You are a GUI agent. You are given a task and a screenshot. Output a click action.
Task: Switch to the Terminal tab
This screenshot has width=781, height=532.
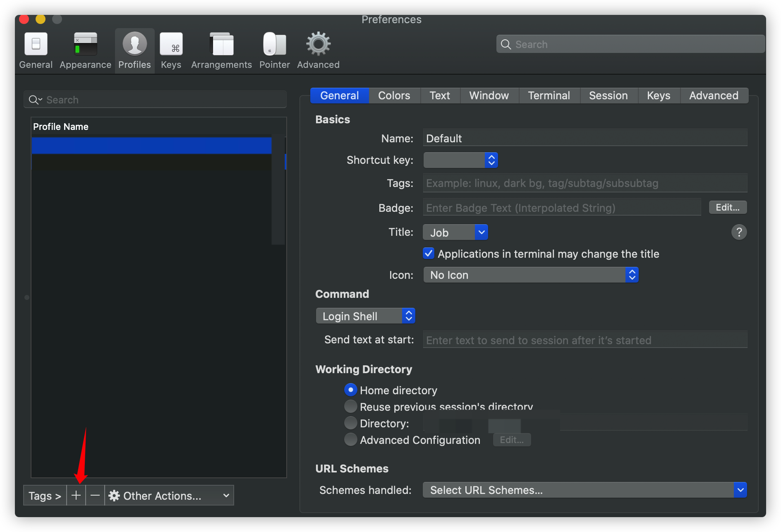[549, 95]
